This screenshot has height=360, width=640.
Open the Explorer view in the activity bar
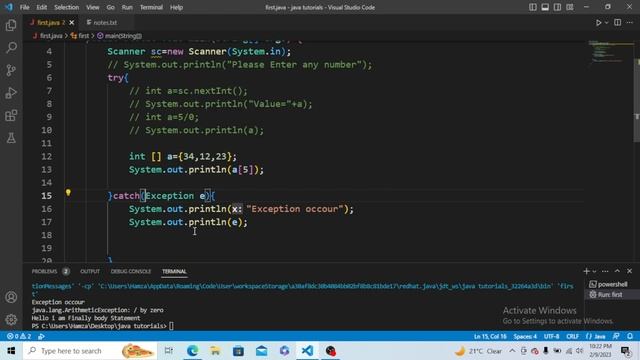click(11, 25)
